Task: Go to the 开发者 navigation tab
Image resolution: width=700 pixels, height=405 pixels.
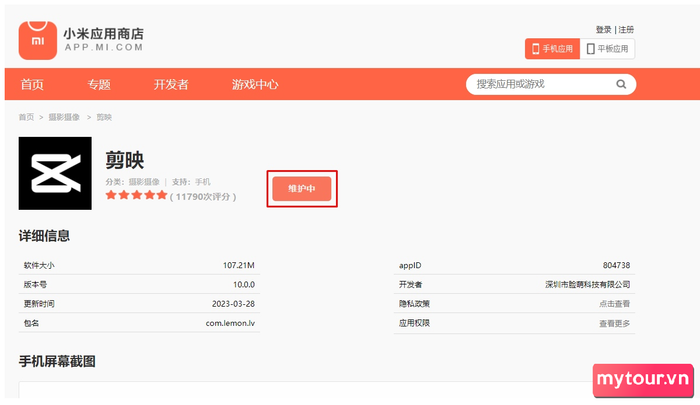Action: click(x=171, y=84)
